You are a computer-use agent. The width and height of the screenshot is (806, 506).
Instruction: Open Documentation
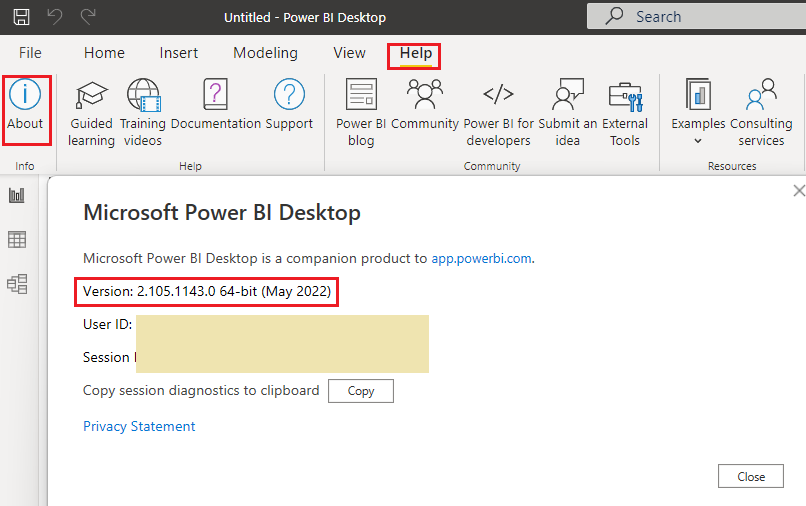(216, 104)
